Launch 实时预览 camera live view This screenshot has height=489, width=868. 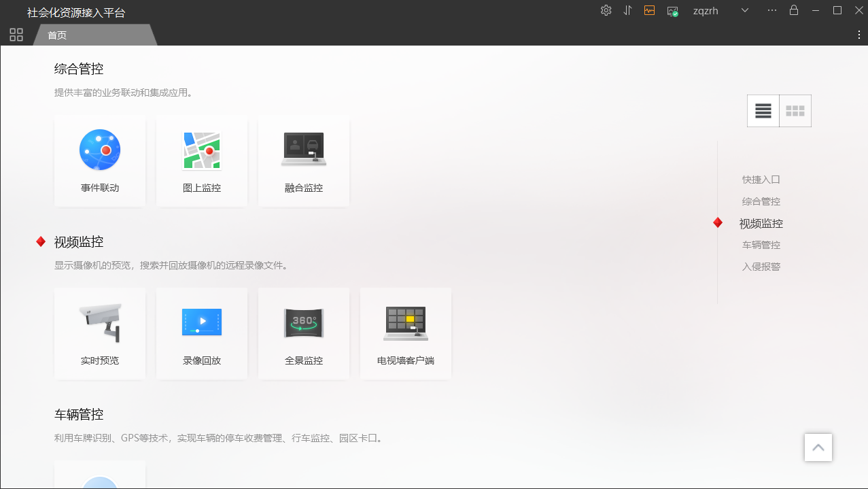point(100,333)
